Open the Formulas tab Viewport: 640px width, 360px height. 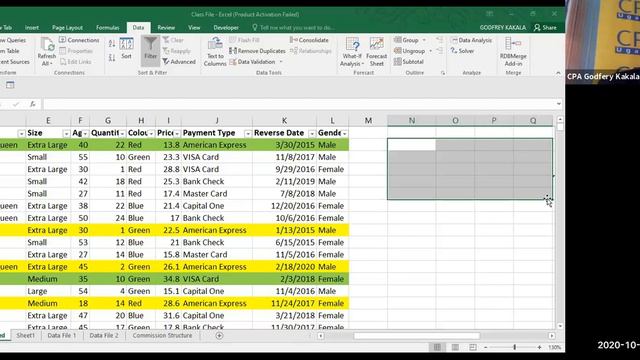click(x=108, y=27)
